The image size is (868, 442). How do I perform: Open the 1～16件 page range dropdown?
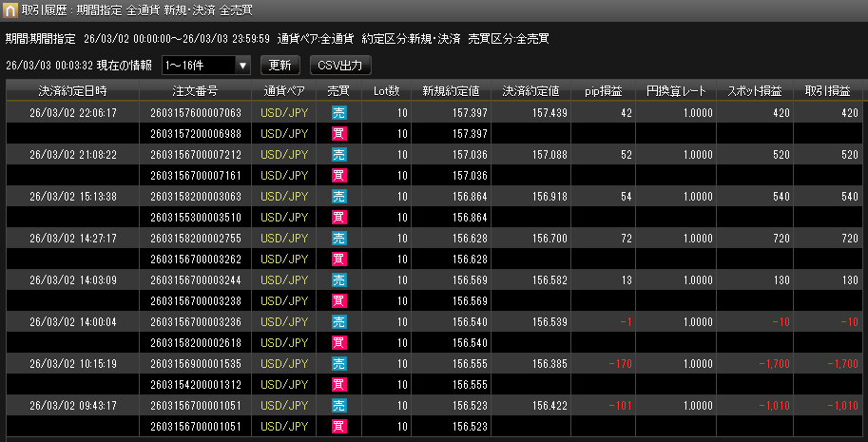198,66
